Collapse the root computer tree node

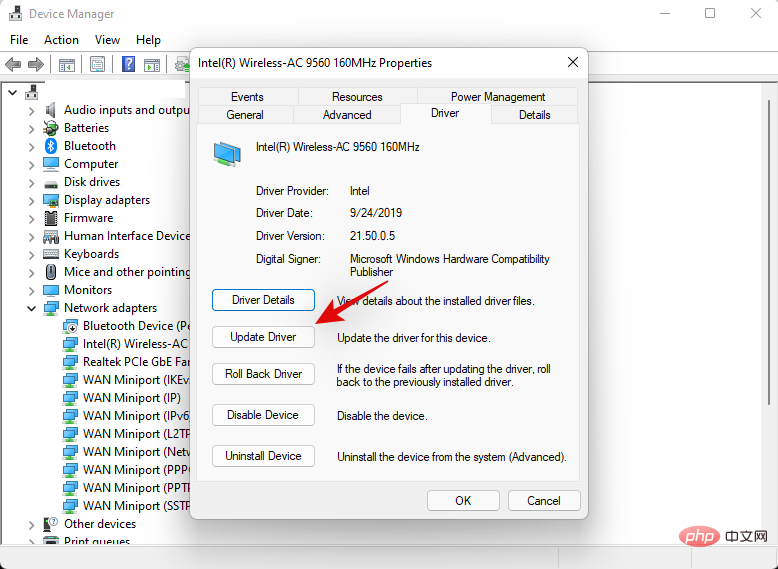pyautogui.click(x=13, y=92)
